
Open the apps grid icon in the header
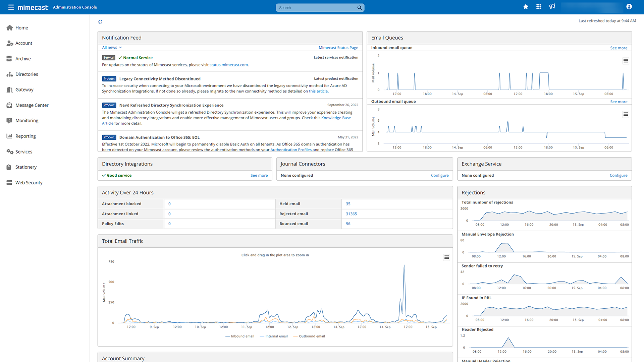coord(539,6)
